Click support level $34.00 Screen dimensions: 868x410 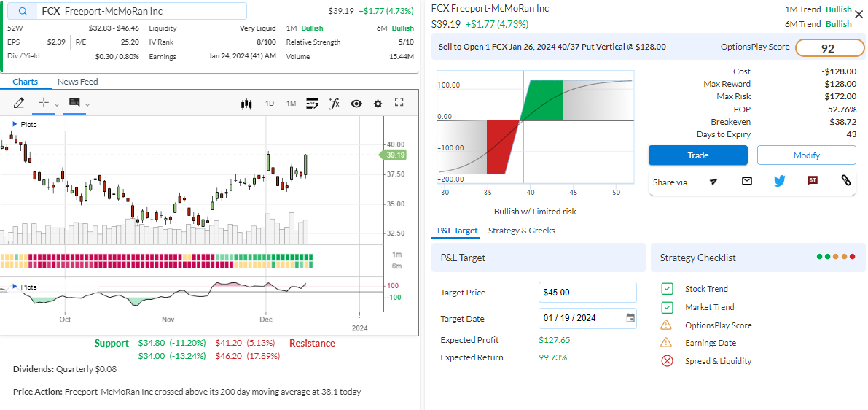click(x=152, y=356)
